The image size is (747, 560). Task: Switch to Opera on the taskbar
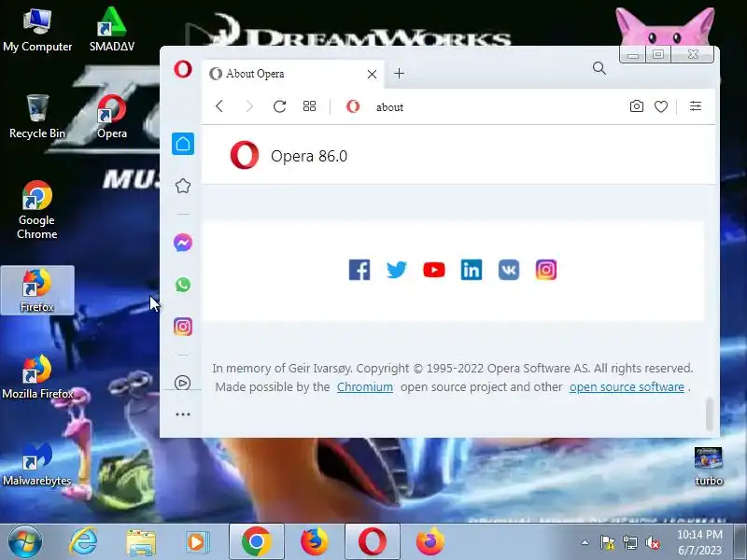point(373,542)
